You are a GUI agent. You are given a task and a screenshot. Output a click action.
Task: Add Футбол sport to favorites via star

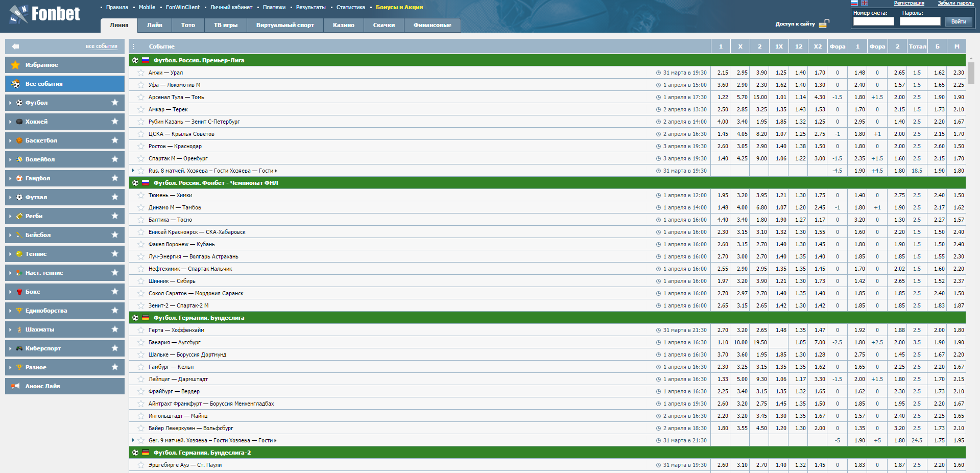tap(115, 103)
